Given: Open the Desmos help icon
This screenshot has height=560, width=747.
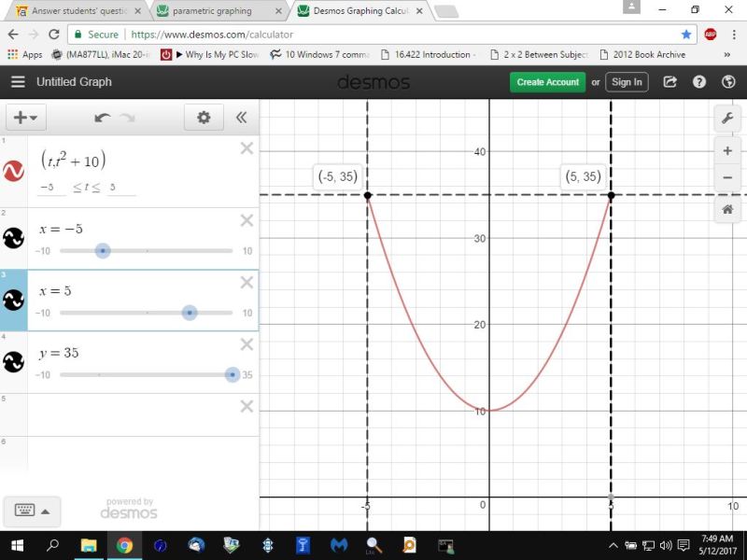Looking at the screenshot, I should pyautogui.click(x=698, y=82).
